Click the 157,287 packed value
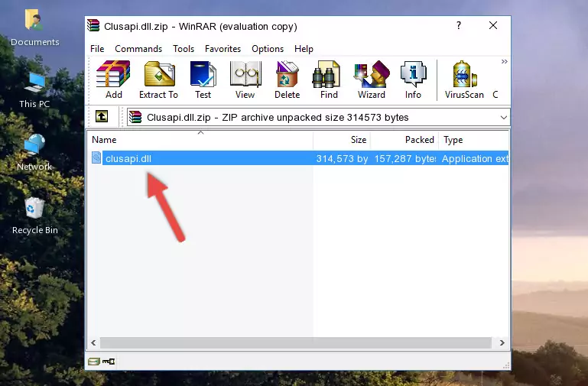The image size is (588, 386). coord(405,158)
